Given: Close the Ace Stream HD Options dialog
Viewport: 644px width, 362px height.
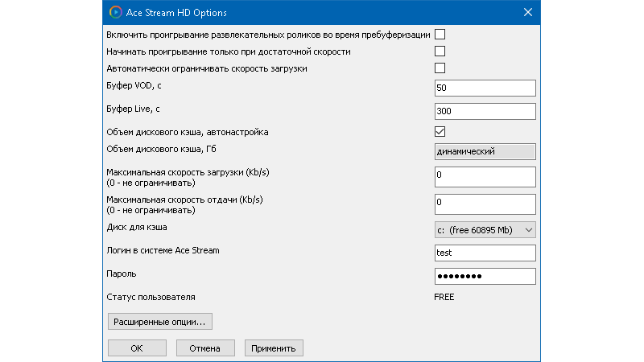Looking at the screenshot, I should point(528,12).
